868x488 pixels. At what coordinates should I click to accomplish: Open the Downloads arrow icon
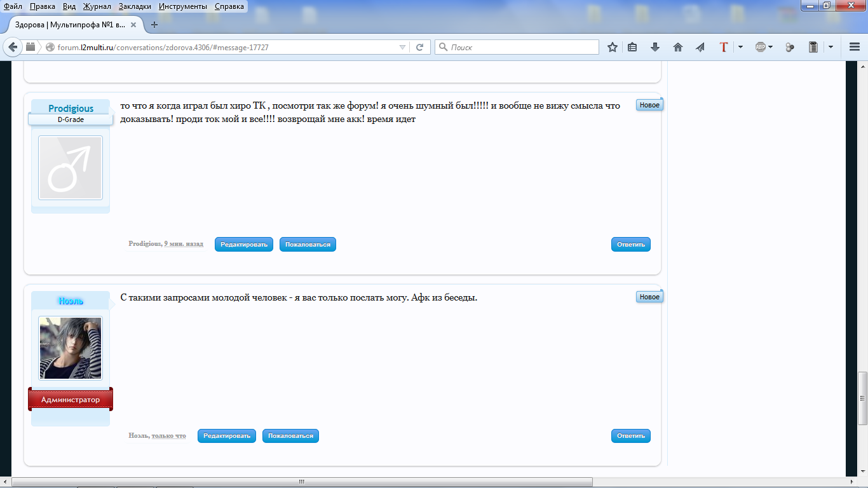coord(655,47)
